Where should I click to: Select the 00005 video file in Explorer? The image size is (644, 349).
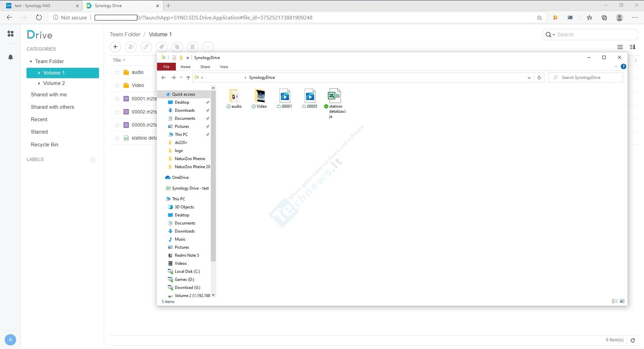click(310, 99)
